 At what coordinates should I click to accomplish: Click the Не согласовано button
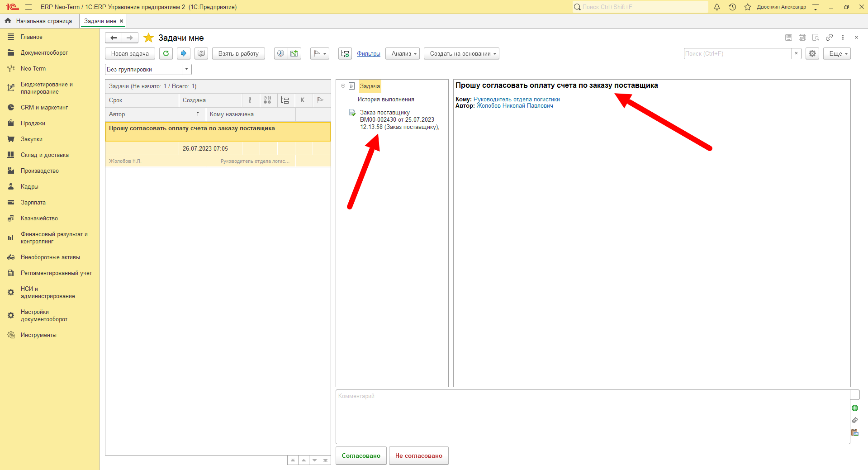419,456
